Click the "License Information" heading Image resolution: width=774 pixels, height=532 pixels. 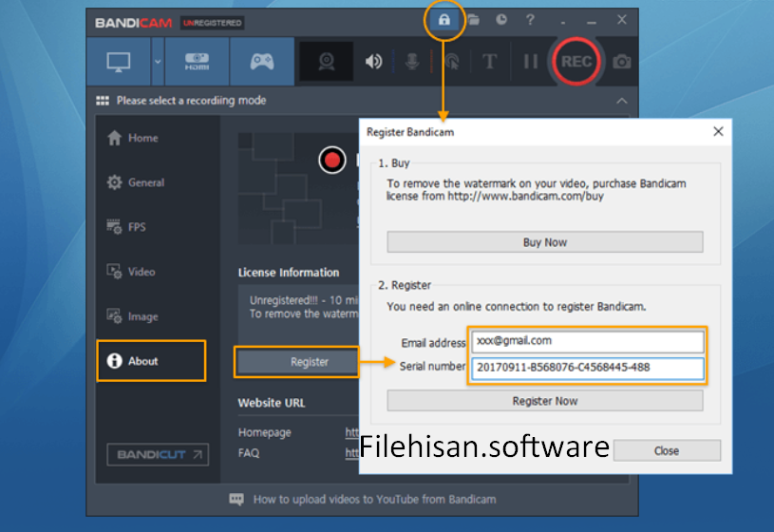point(289,273)
